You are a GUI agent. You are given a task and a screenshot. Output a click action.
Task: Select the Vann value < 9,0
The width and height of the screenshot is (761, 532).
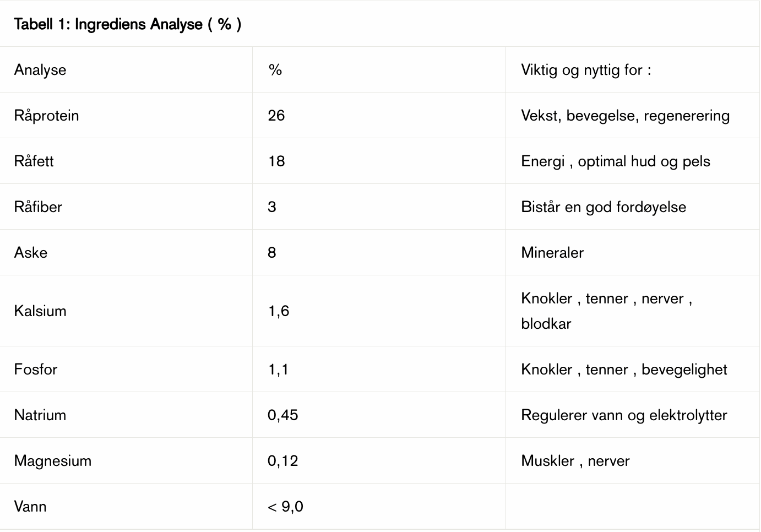[285, 507]
